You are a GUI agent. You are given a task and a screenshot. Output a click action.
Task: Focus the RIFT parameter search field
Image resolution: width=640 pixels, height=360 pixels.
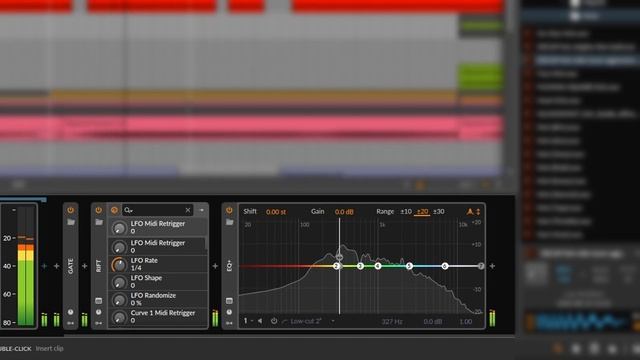[x=157, y=210]
